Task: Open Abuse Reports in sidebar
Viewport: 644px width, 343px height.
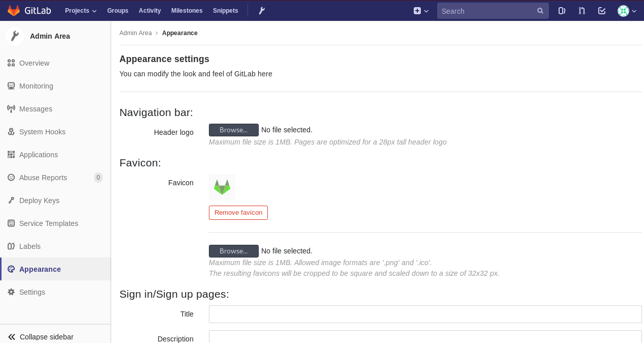Action: coord(43,178)
